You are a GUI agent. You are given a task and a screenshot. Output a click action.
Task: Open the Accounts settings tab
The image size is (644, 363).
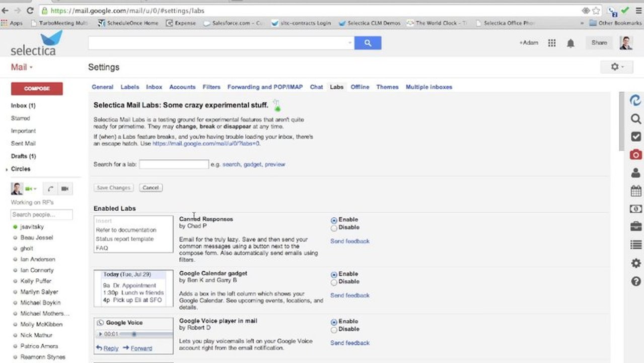(x=182, y=87)
